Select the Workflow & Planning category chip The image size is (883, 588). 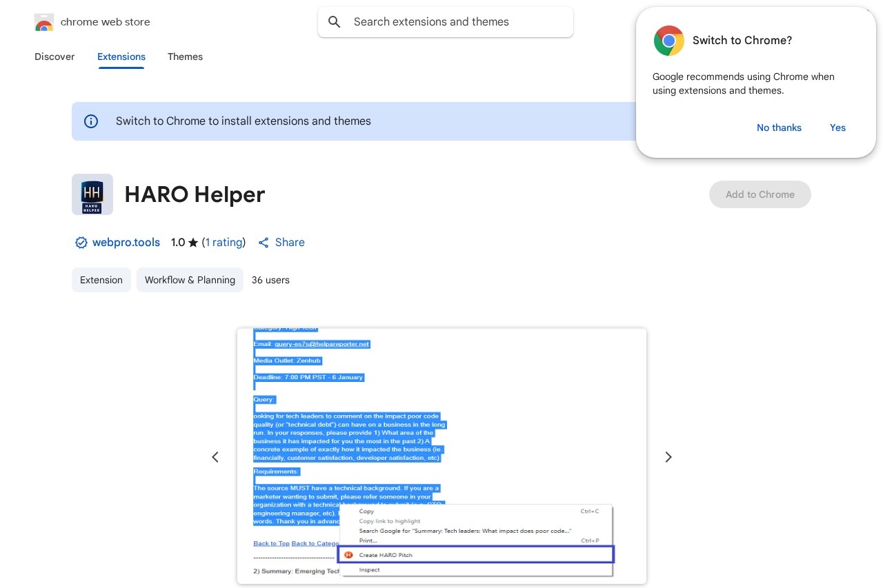pyautogui.click(x=190, y=280)
